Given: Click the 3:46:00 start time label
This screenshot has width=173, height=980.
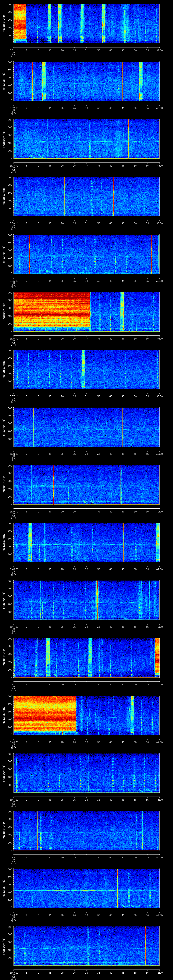Looking at the screenshot, I should tap(14, 915).
